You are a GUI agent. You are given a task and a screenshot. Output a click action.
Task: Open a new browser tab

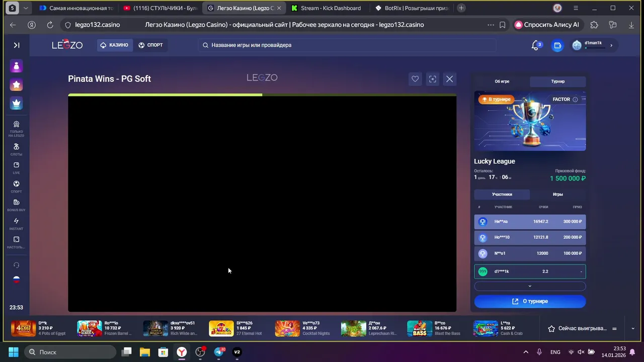pyautogui.click(x=461, y=8)
